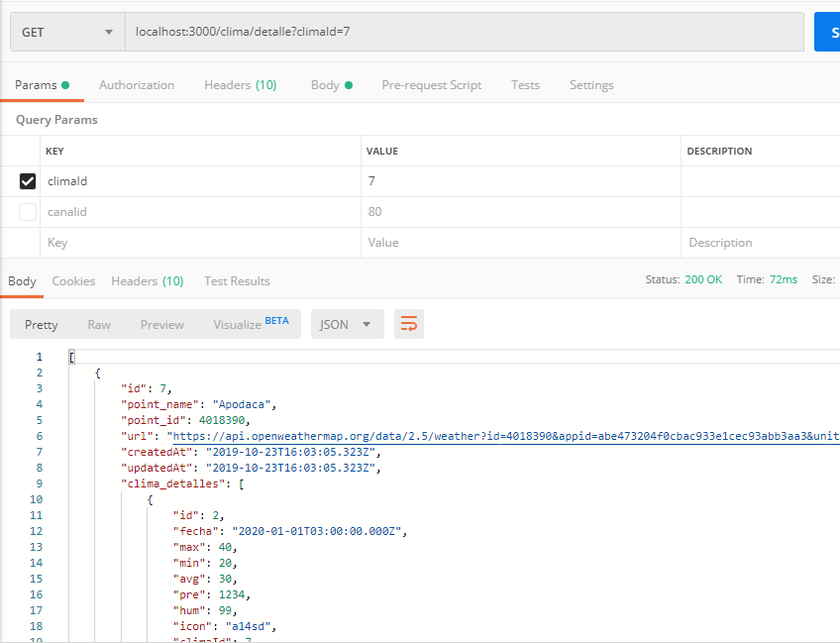This screenshot has height=643, width=840.
Task: Open the request Headers (10) tab
Action: 240,85
